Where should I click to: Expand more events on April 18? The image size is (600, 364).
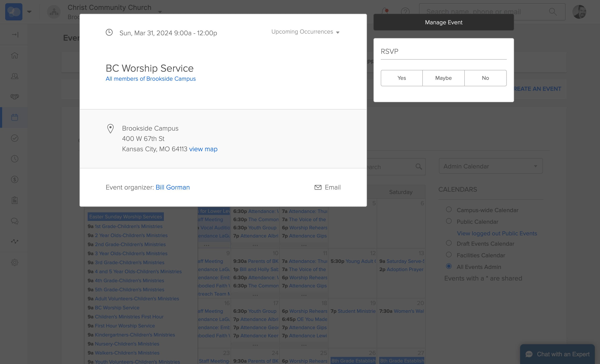click(304, 345)
